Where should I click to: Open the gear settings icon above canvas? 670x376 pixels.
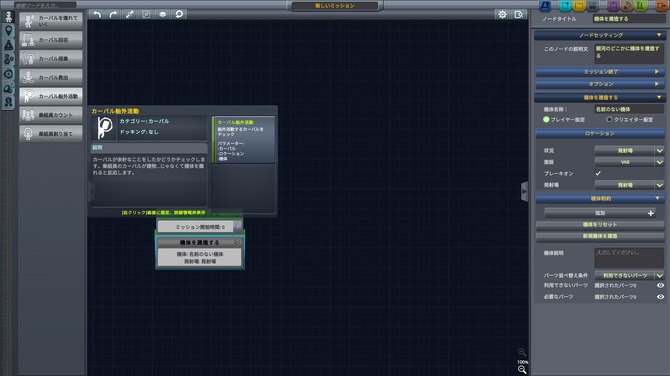[x=502, y=14]
